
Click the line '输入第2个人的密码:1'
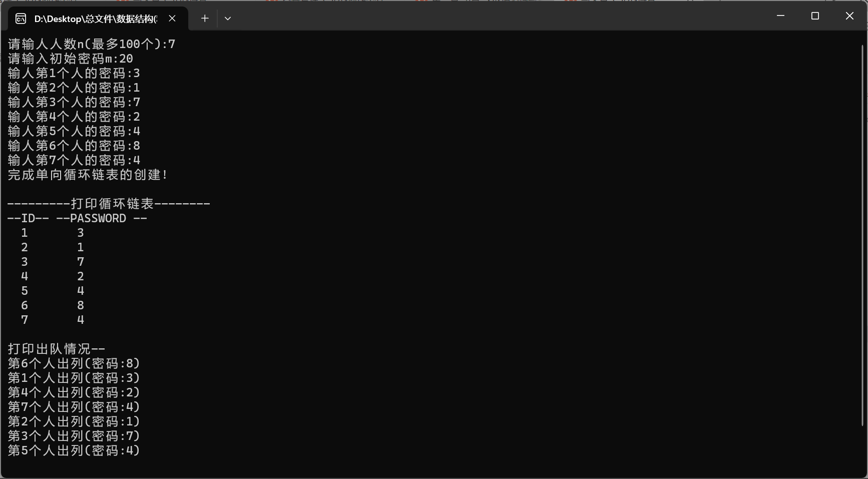(x=74, y=88)
